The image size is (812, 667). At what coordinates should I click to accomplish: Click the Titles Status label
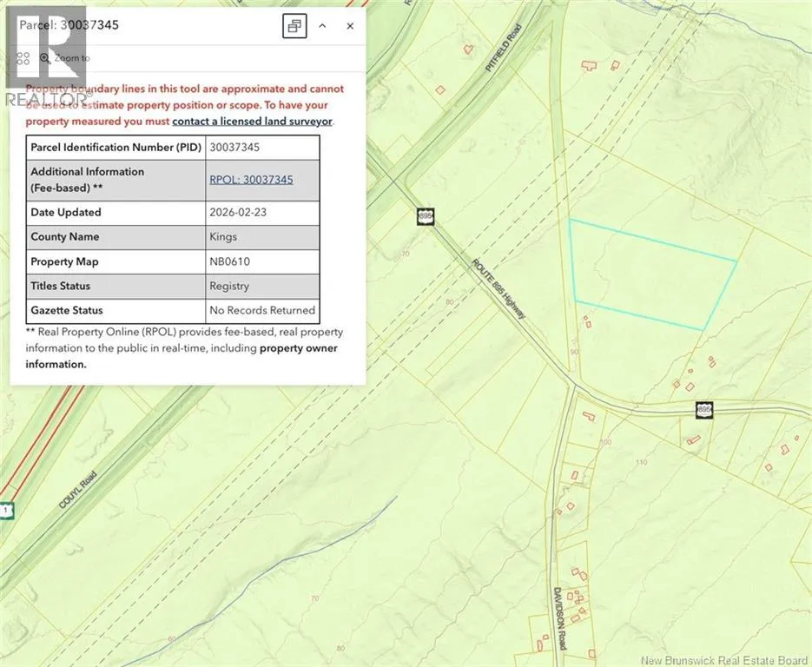[x=61, y=286]
